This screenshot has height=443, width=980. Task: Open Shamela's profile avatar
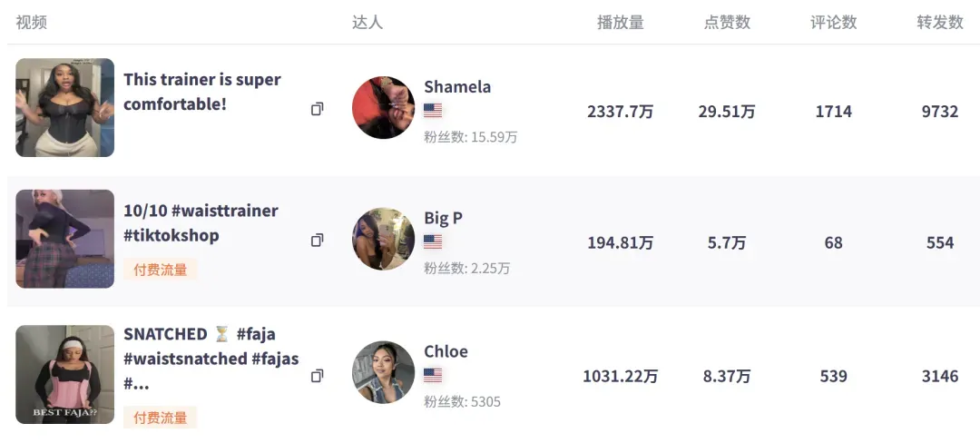[383, 107]
